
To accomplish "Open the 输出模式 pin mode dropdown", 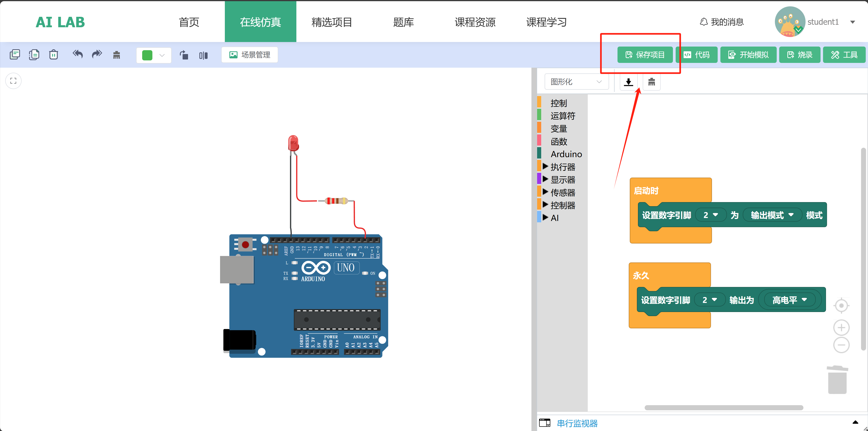I will (x=772, y=215).
